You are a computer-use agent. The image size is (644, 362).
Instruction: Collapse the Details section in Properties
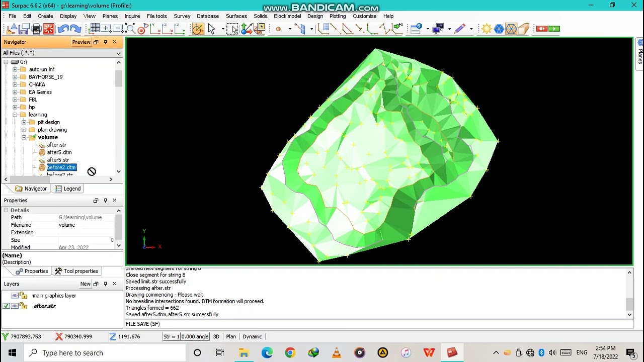(6, 210)
